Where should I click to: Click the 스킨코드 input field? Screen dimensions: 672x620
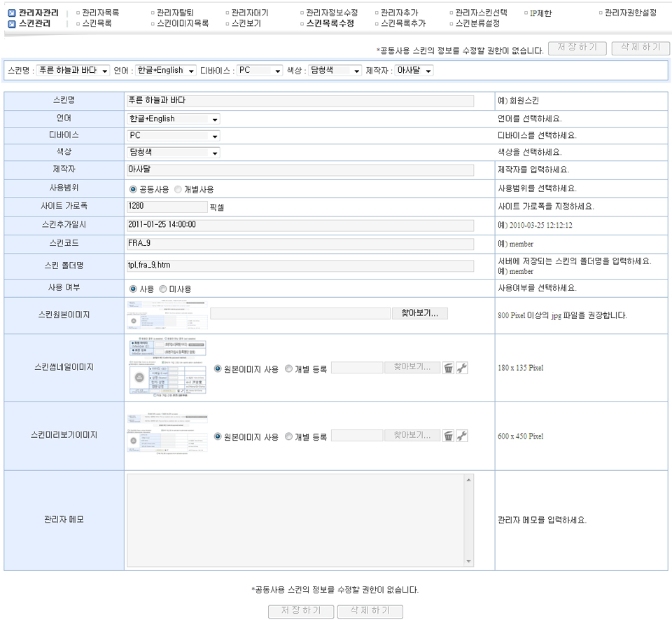(x=300, y=244)
